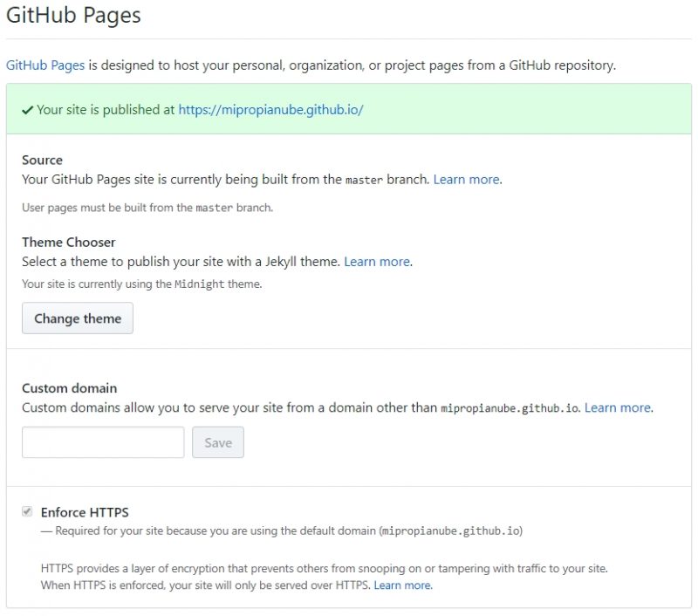Click the Save button for custom domain
This screenshot has height=616, width=698.
pyautogui.click(x=218, y=442)
